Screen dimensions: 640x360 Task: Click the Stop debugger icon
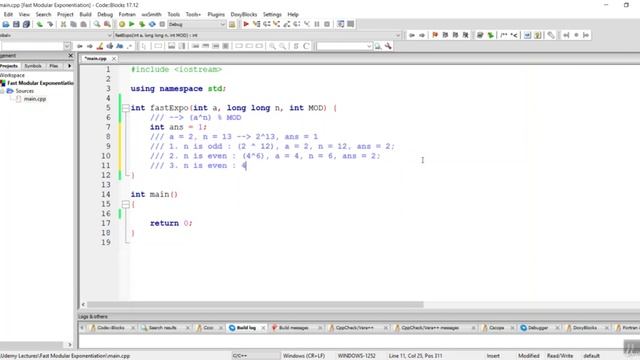tap(327, 24)
